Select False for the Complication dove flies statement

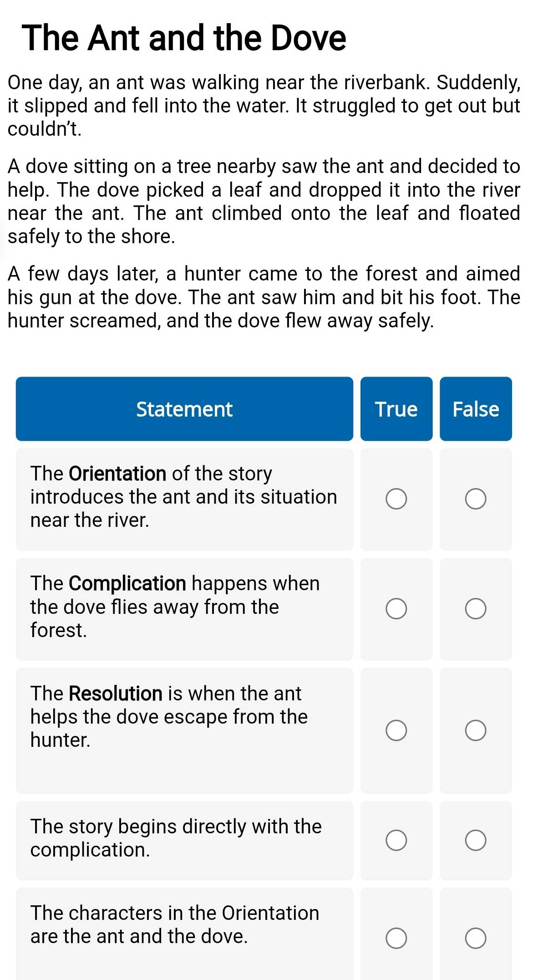click(476, 609)
